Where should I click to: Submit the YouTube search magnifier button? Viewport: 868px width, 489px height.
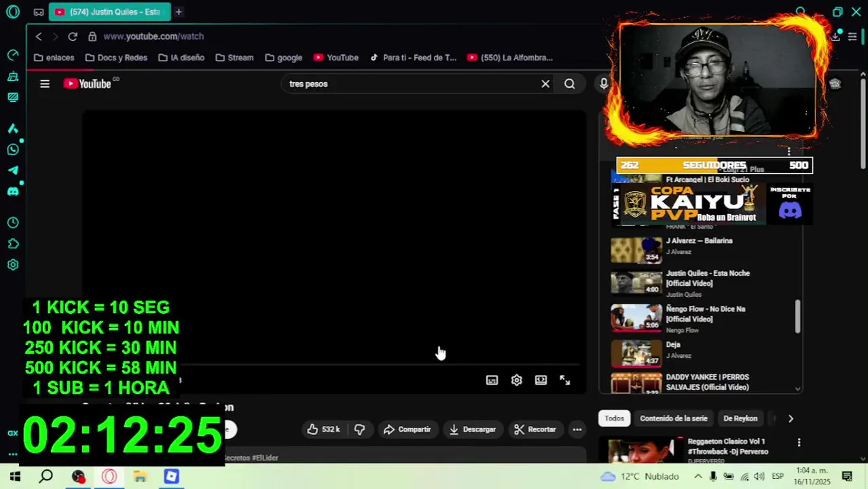[570, 84]
